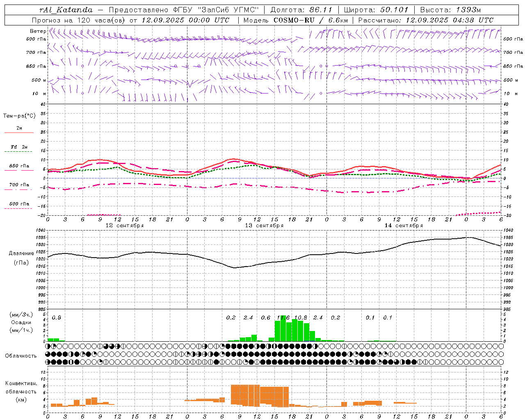Image resolution: width=525 pixels, height=420 pixels.
Task: Click the Осадки panel label
Action: pos(21,322)
